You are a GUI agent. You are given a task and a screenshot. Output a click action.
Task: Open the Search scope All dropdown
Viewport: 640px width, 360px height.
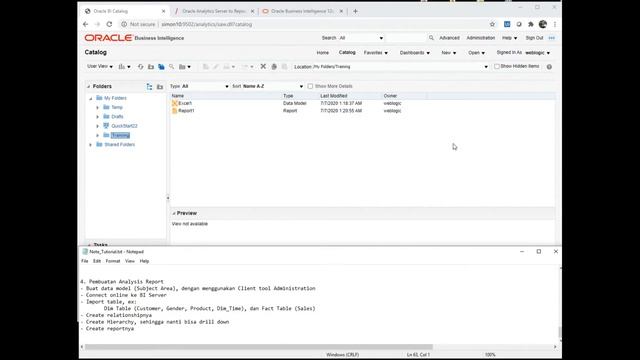pos(361,38)
